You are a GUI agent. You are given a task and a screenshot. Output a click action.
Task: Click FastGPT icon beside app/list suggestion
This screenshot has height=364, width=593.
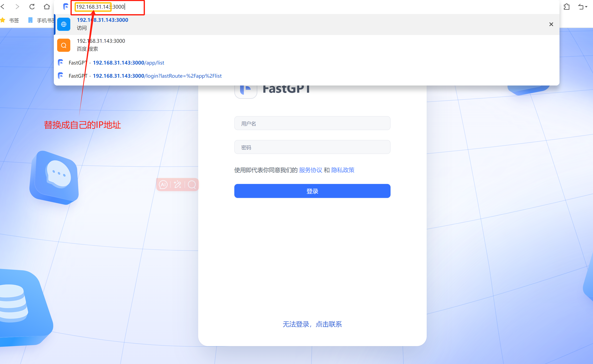(x=61, y=63)
